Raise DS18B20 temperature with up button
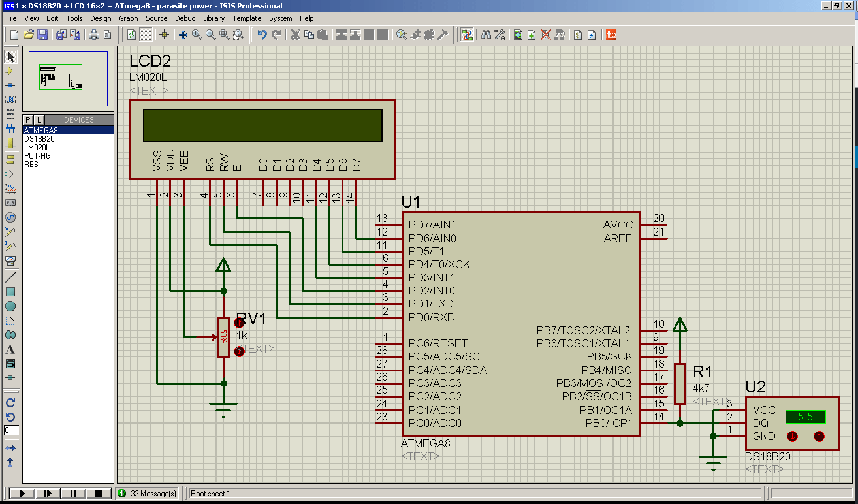858x504 pixels. click(x=819, y=436)
